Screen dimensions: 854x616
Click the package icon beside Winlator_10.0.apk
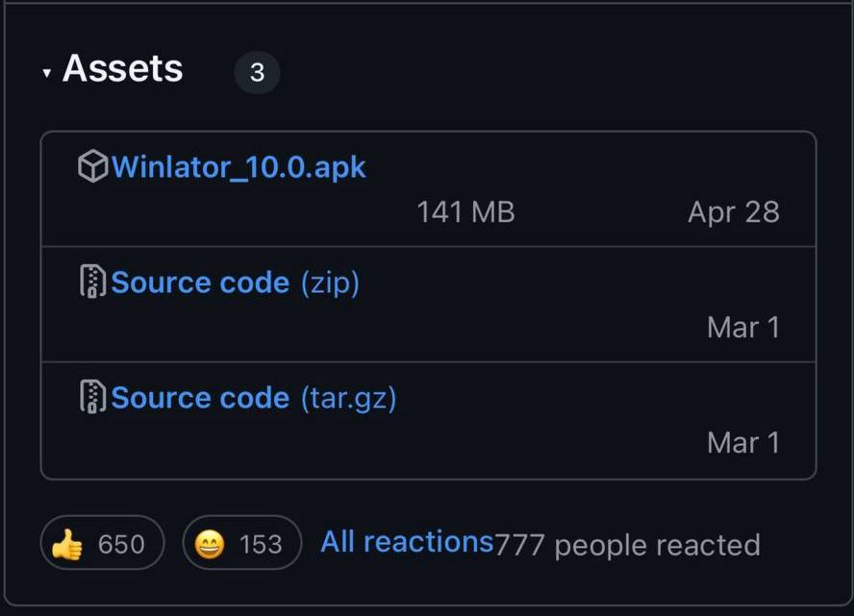coord(93,166)
